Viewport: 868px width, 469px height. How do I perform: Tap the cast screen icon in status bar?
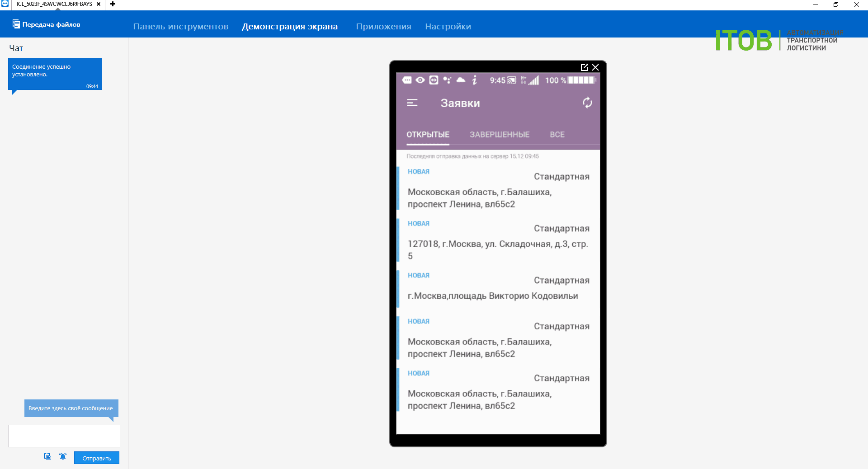click(x=512, y=80)
